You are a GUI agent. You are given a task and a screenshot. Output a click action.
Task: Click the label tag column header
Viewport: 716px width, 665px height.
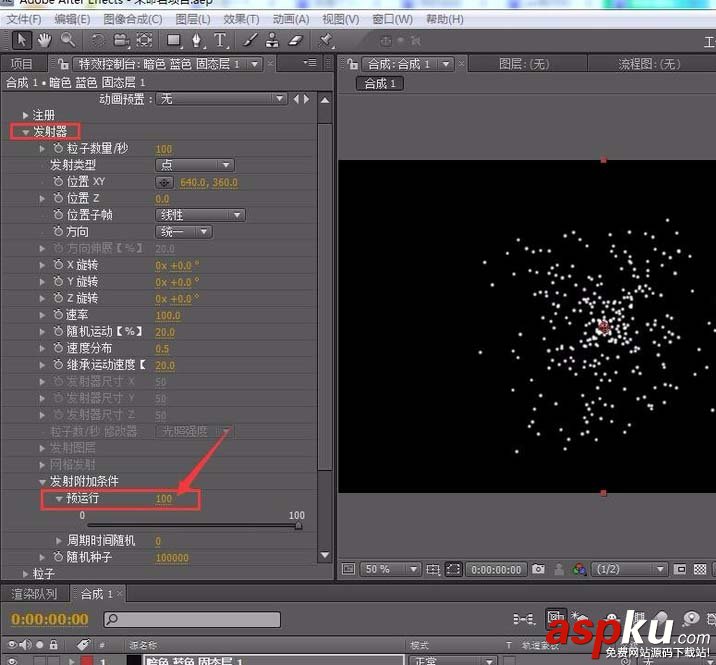pos(84,644)
